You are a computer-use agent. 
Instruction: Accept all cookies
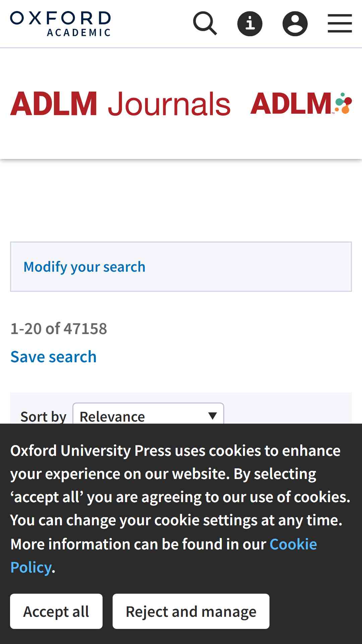[56, 611]
